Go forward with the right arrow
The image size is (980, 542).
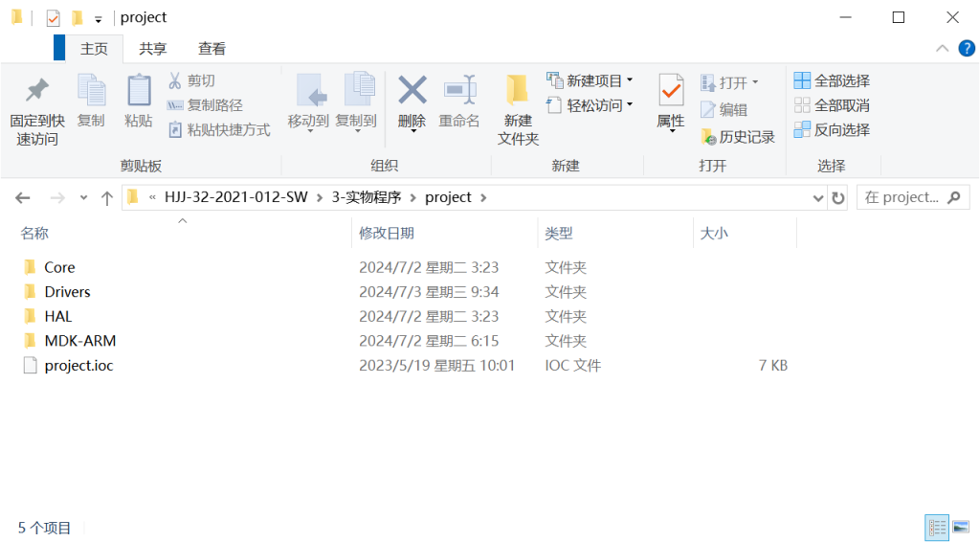click(56, 197)
